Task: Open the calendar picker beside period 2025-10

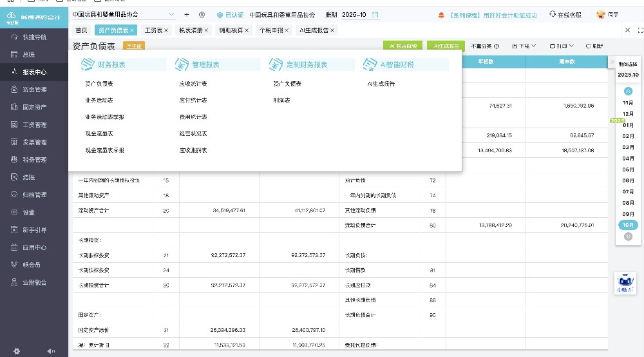Action: point(375,14)
